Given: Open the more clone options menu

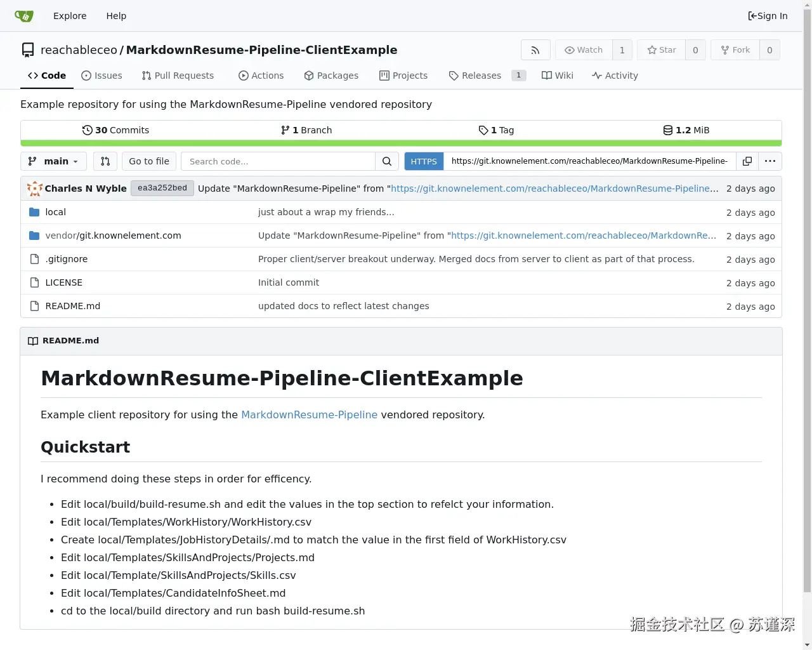Looking at the screenshot, I should click(770, 161).
